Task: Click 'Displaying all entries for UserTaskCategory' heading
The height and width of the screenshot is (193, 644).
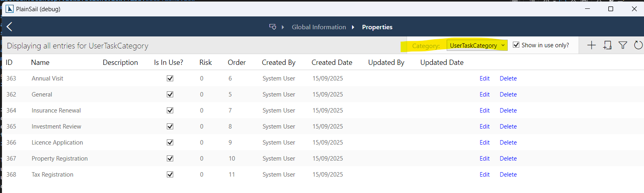Action: click(77, 46)
